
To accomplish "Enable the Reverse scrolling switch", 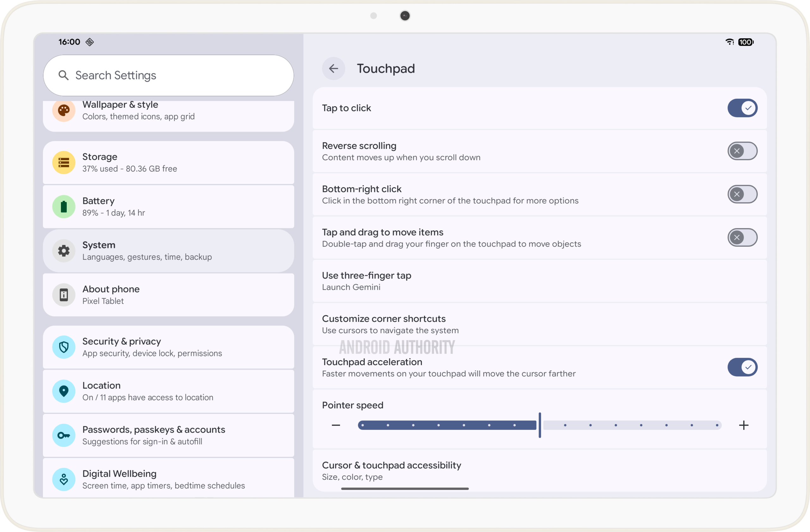I will click(742, 151).
